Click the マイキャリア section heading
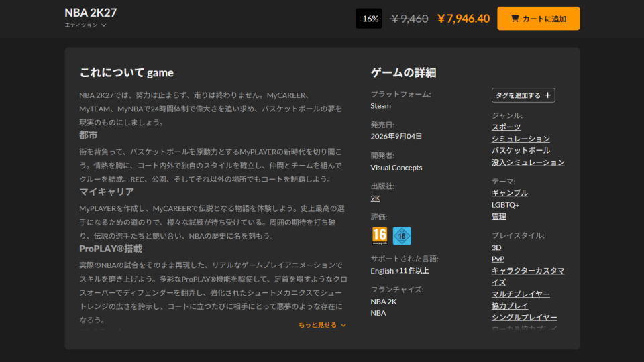Screen dimensions: 644x362 click(107, 192)
